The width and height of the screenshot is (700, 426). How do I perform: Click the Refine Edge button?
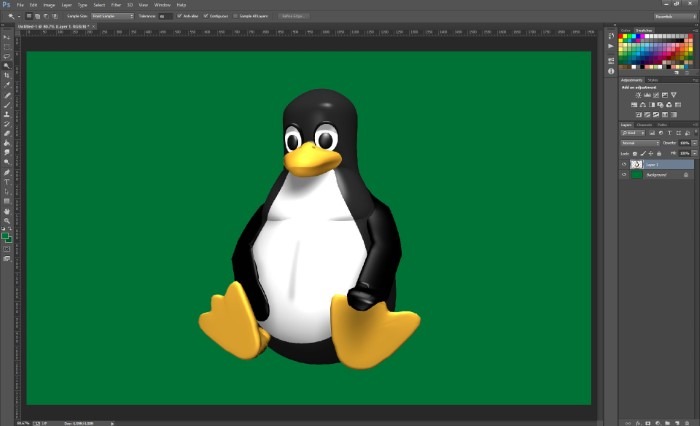coord(293,16)
